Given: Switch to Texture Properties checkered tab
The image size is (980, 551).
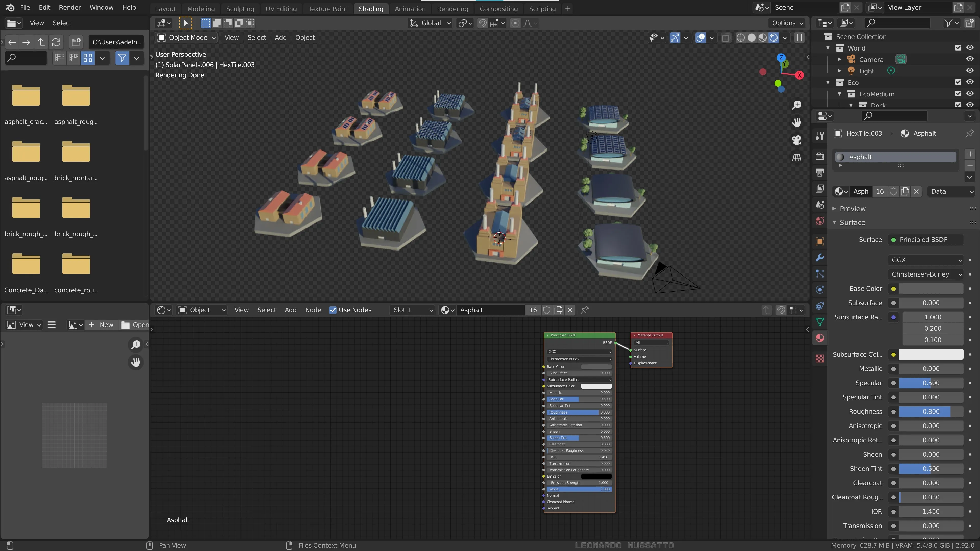Looking at the screenshot, I should tap(820, 358).
